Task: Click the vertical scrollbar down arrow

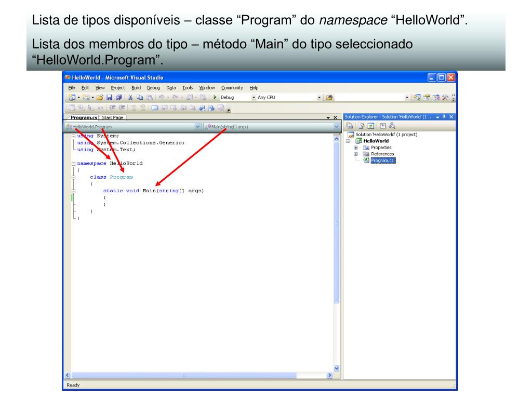Action: [x=337, y=368]
